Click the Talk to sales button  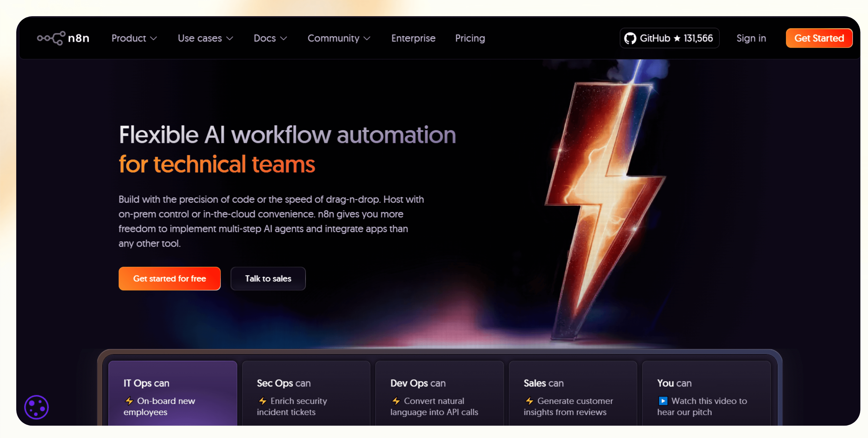[268, 278]
